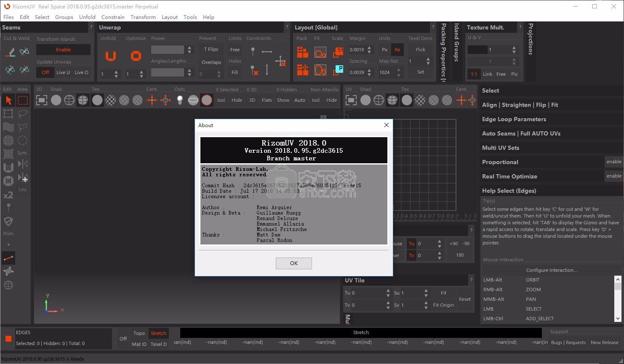Click Configure Interaction... button

[552, 270]
